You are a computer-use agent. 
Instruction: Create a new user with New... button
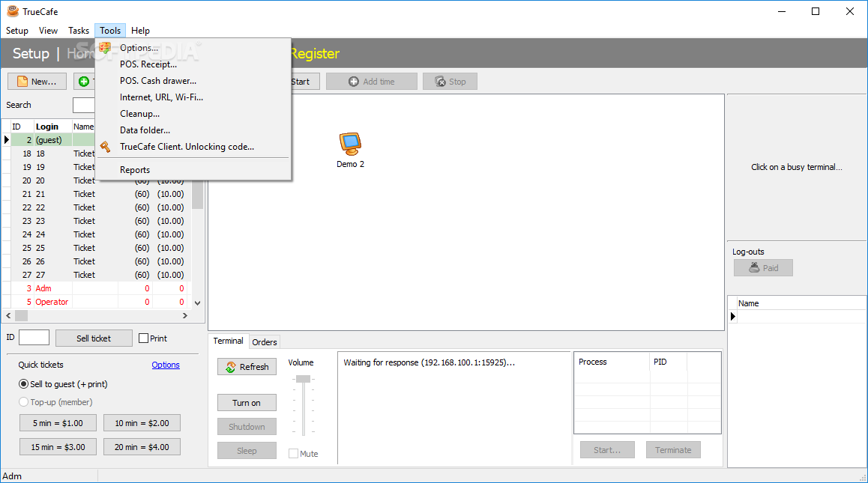[37, 82]
